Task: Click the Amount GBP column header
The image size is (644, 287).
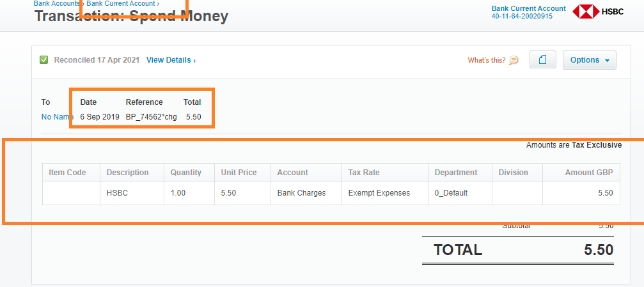Action: (x=581, y=173)
